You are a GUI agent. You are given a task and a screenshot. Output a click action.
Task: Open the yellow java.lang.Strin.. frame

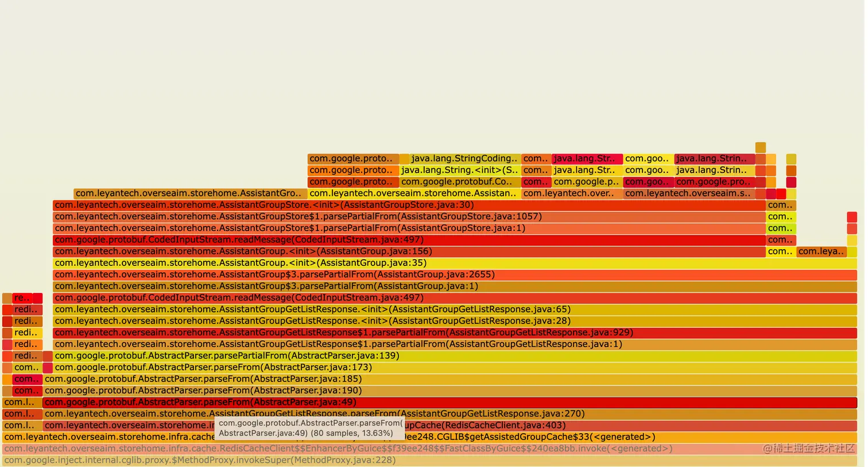[715, 170]
